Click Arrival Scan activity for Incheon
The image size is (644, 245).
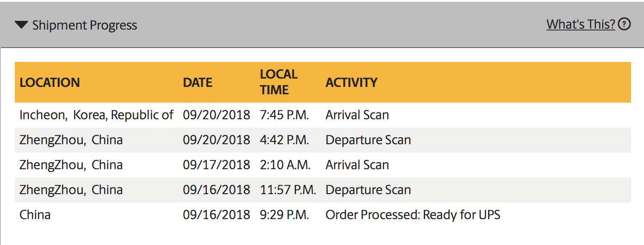[x=357, y=115]
